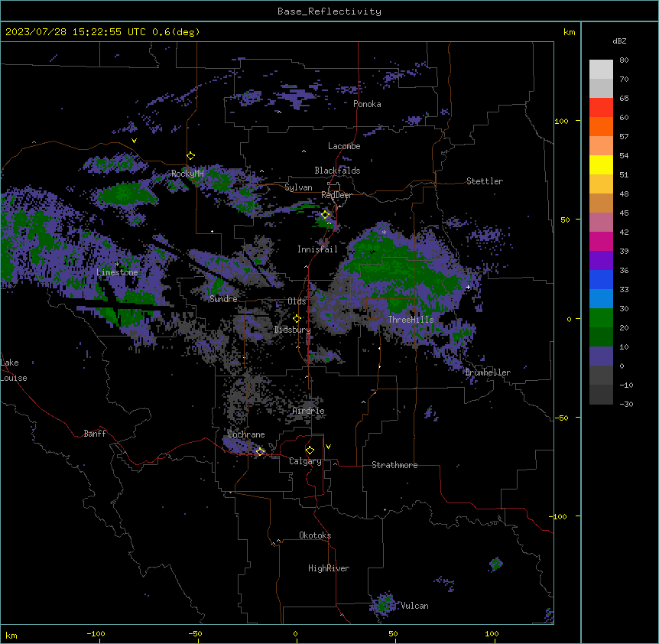
Task: Click the red 60 dBZ legend swatch
Action: (x=601, y=107)
